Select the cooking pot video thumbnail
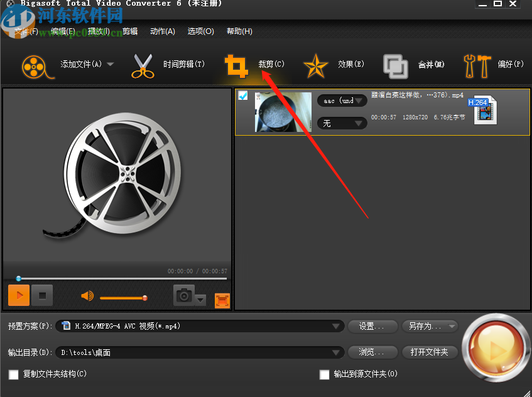The width and height of the screenshot is (532, 397). coord(283,112)
